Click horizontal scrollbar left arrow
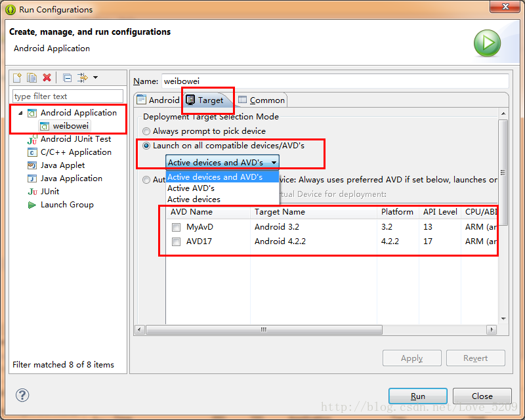The image size is (525, 420). pos(140,330)
